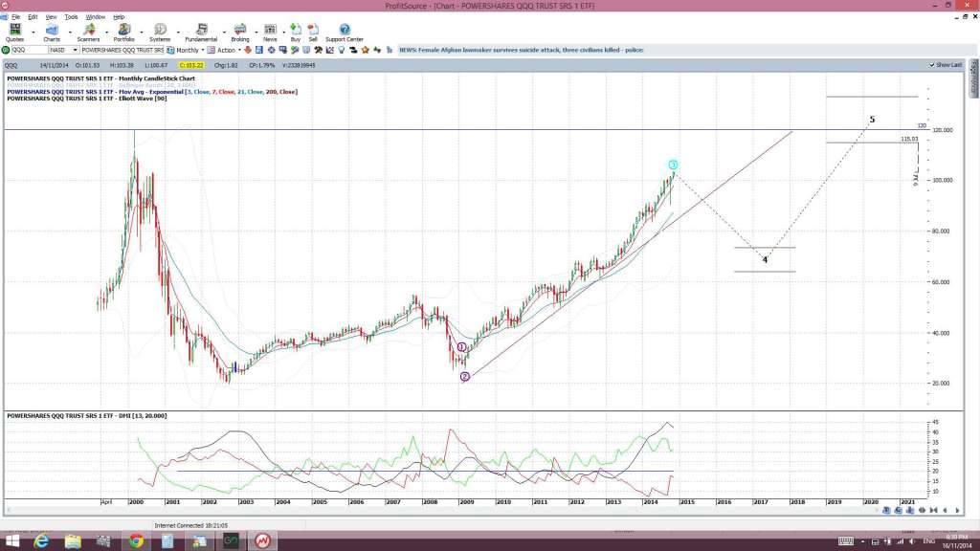Click the red down arrow icon after Action
The width and height of the screenshot is (980, 551).
coord(248,50)
